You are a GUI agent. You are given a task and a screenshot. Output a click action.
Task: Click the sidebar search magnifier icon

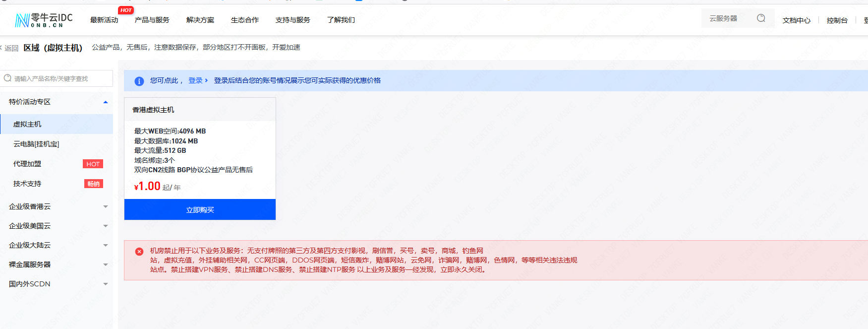pyautogui.click(x=7, y=78)
